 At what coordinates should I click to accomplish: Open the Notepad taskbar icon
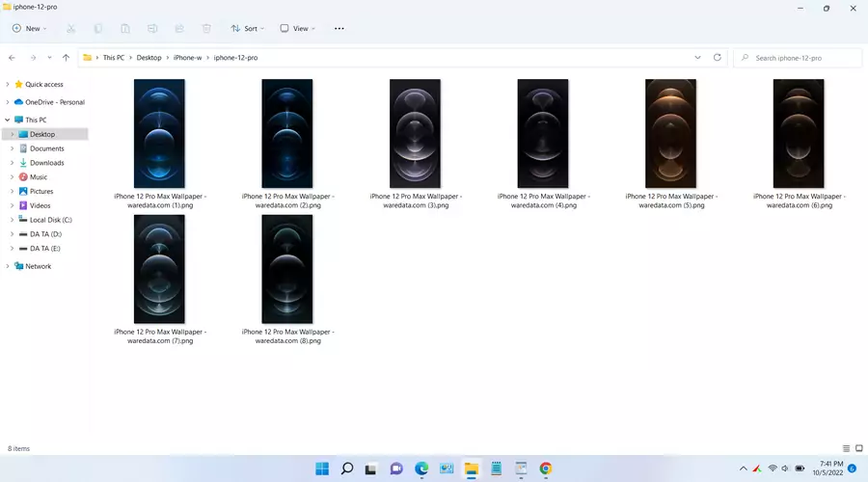tap(496, 469)
